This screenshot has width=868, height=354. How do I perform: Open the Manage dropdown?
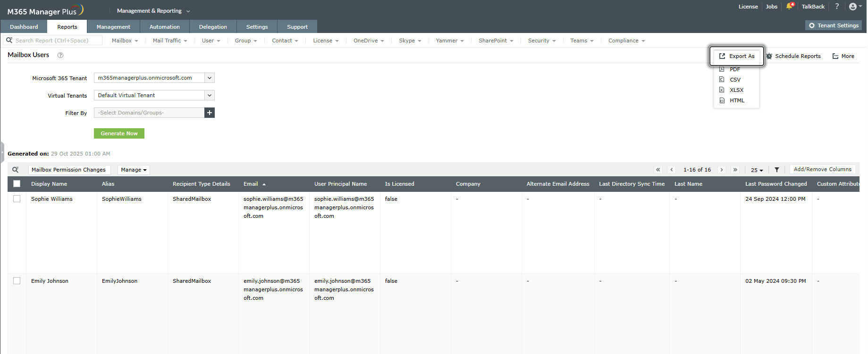pyautogui.click(x=134, y=170)
